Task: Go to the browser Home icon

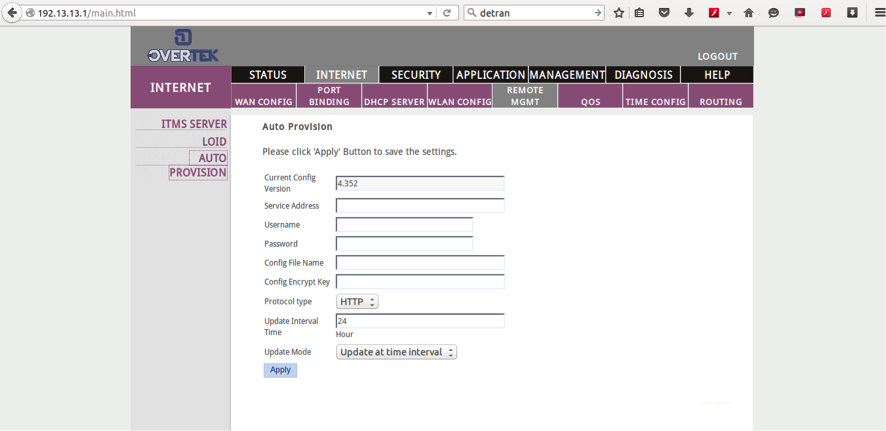Action: pos(749,12)
